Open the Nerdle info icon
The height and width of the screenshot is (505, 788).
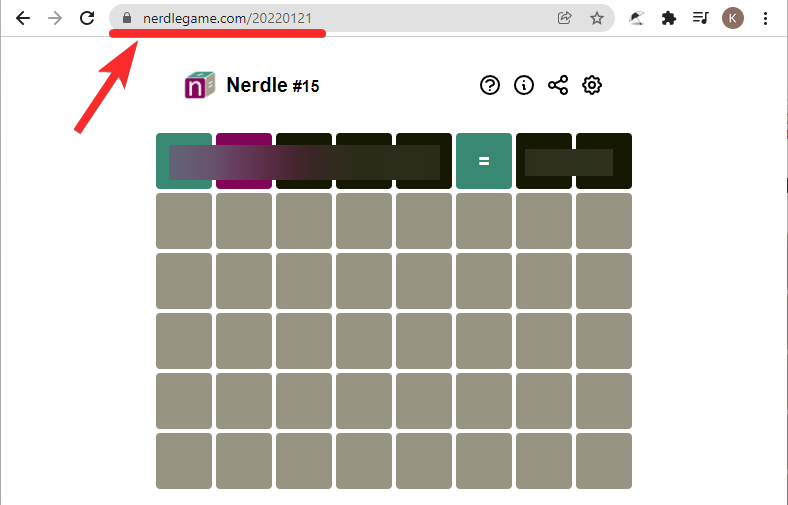click(524, 85)
